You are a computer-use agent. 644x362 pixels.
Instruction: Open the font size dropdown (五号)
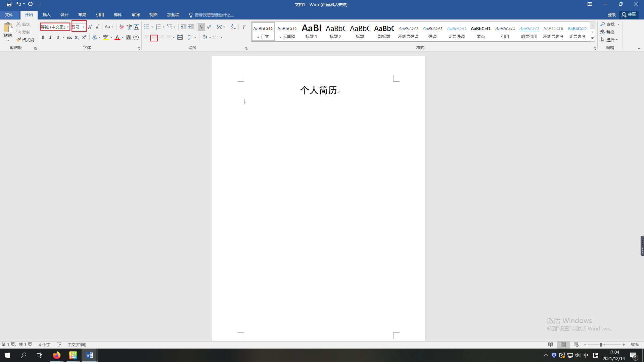pos(83,27)
